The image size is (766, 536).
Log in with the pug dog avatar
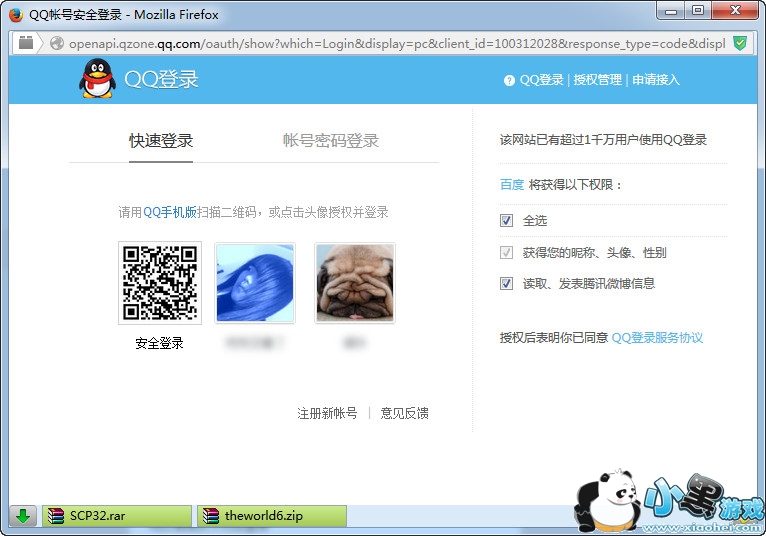(x=355, y=283)
